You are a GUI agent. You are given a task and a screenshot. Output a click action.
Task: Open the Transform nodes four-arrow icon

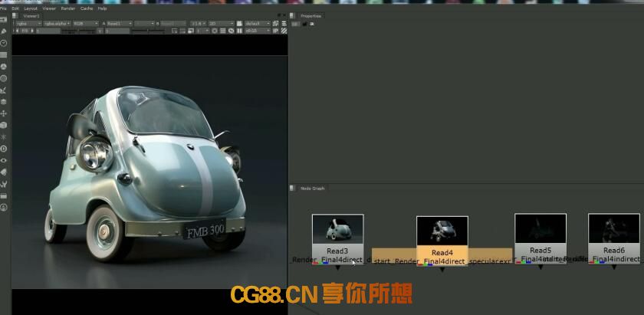[x=4, y=113]
